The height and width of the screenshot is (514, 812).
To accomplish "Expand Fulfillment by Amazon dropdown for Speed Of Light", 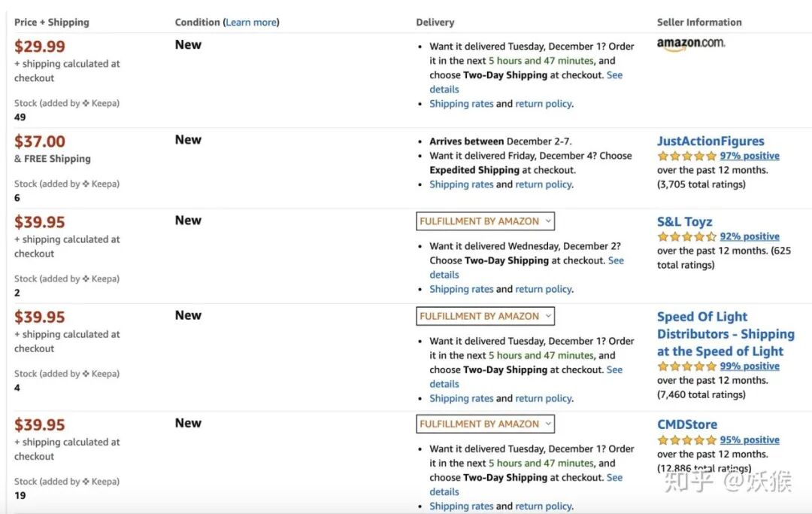I will point(485,316).
